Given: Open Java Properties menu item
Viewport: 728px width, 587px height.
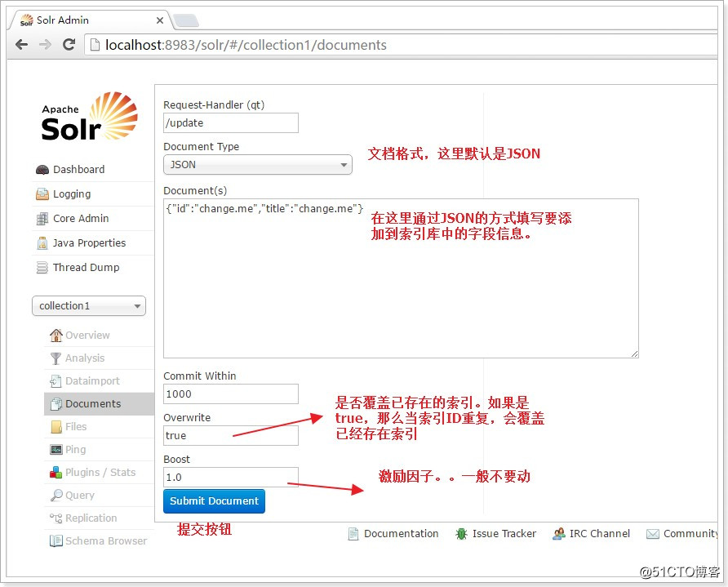Looking at the screenshot, I should [89, 242].
